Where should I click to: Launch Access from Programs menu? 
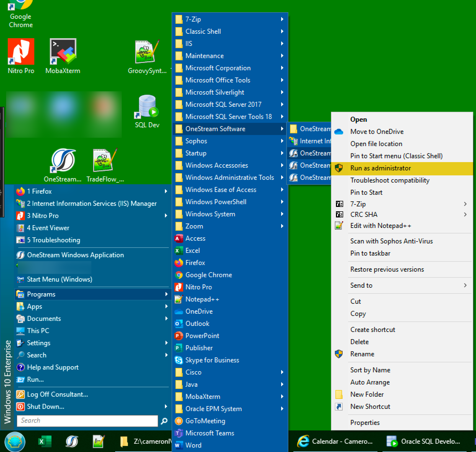230,238
